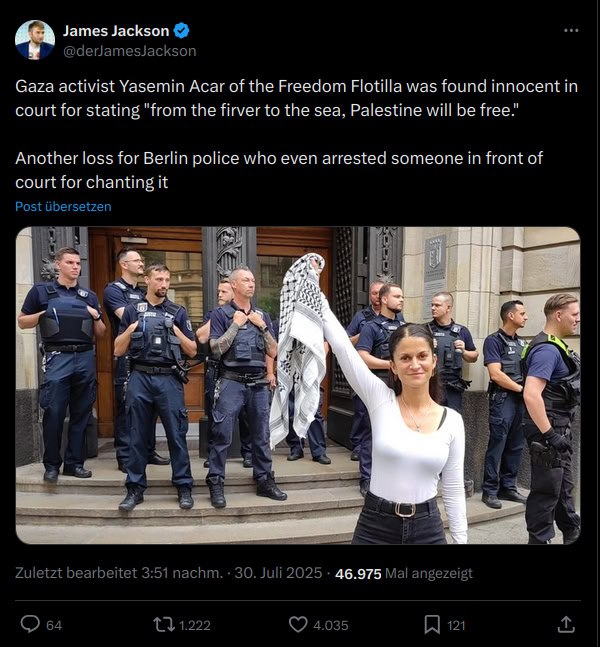Click the post text about Yasemin Acar

point(297,134)
